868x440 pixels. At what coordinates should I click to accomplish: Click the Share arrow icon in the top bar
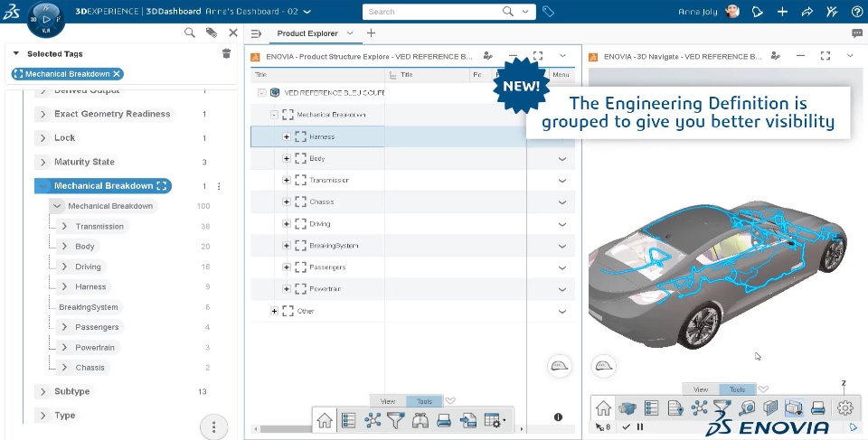tap(807, 12)
